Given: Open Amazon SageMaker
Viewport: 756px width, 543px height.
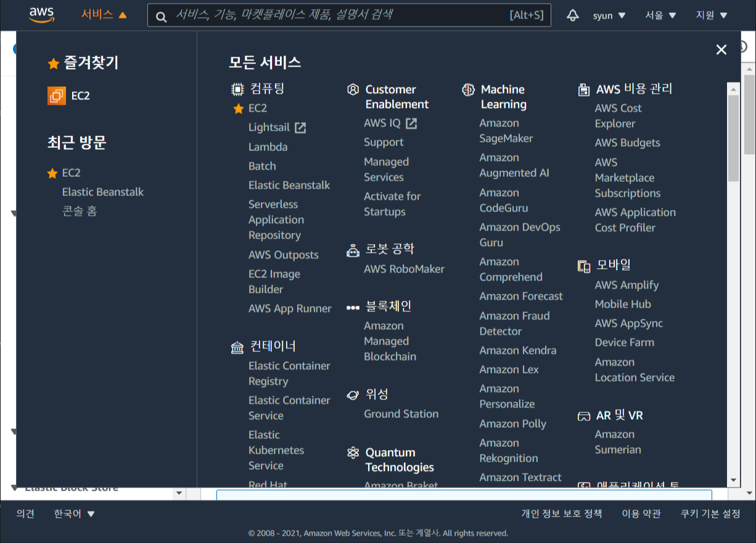Looking at the screenshot, I should pyautogui.click(x=506, y=131).
